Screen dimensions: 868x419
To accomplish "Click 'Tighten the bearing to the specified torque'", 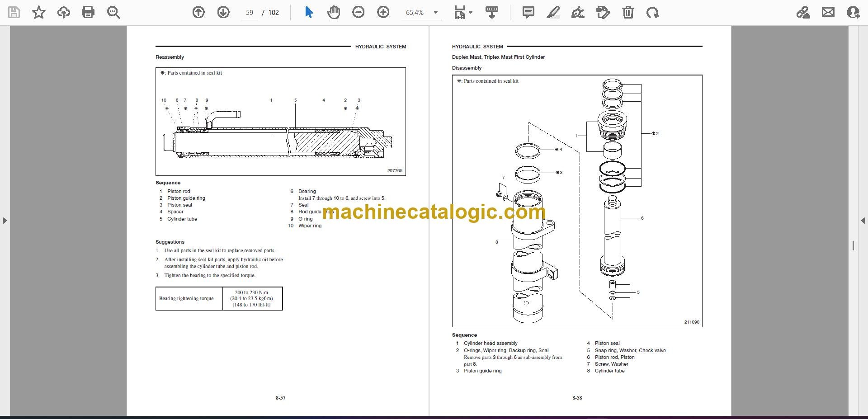I will coord(210,275).
